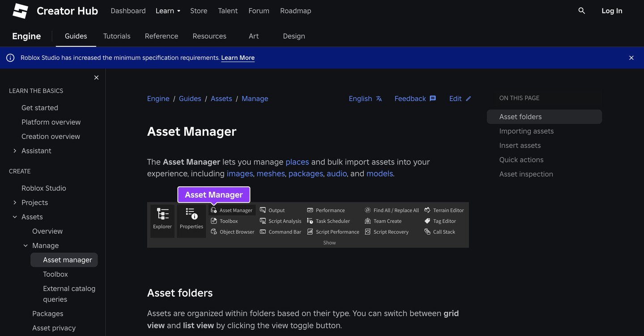
Task: Open the Talent nav item
Action: [228, 11]
